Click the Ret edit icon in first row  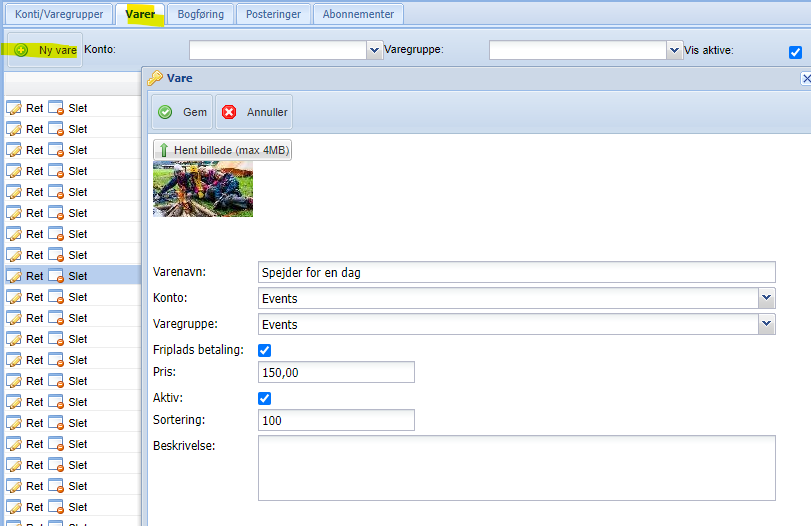[14, 108]
